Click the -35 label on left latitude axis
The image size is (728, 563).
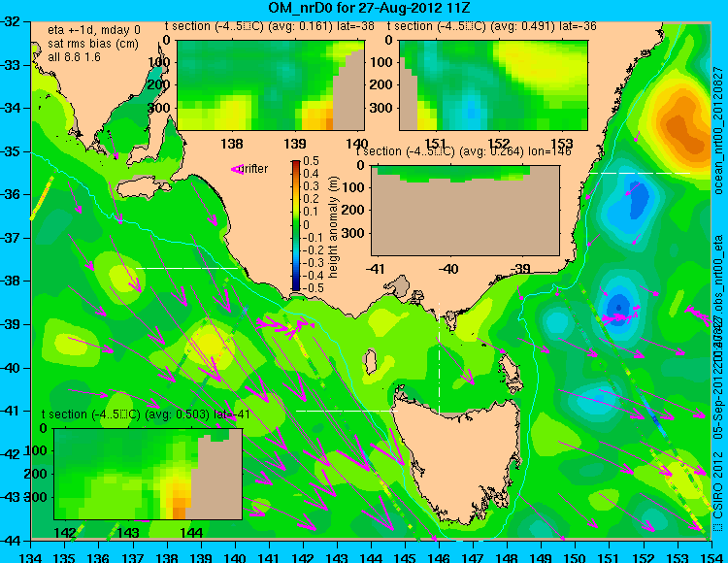click(x=11, y=151)
